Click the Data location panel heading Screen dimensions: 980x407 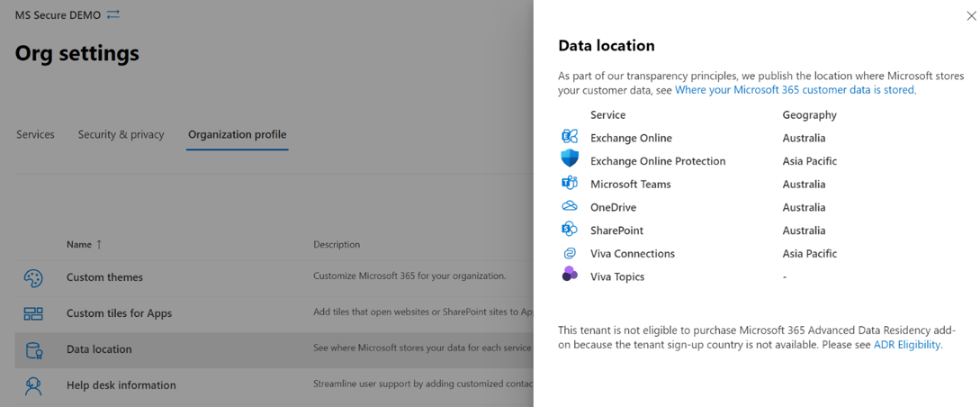[x=607, y=46]
